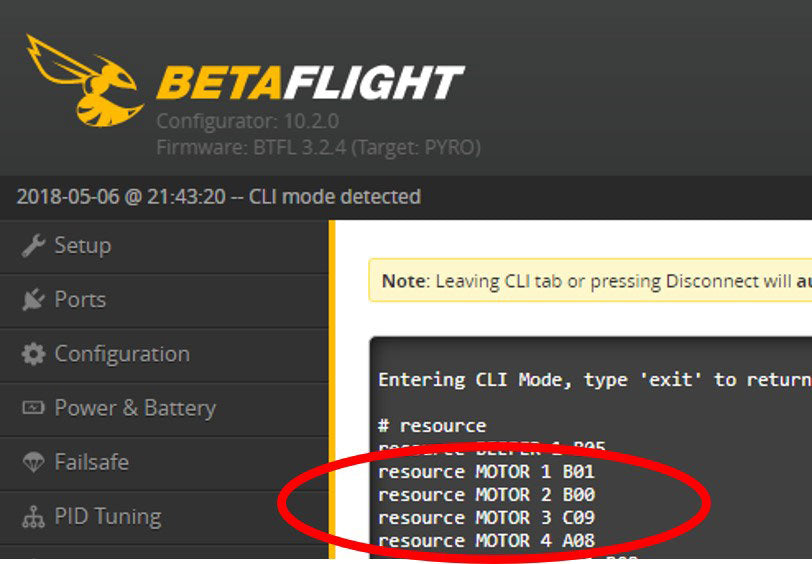
Task: Click the 'CLI mode detected' log message
Action: [218, 197]
